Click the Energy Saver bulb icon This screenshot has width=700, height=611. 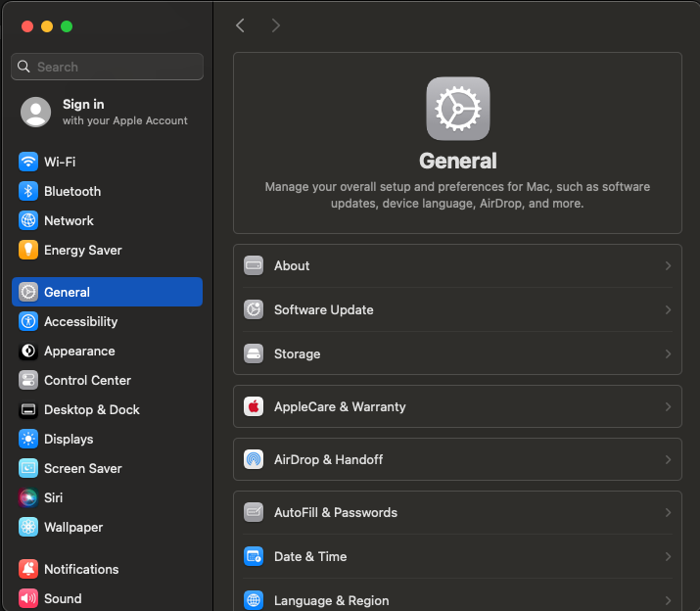click(28, 250)
